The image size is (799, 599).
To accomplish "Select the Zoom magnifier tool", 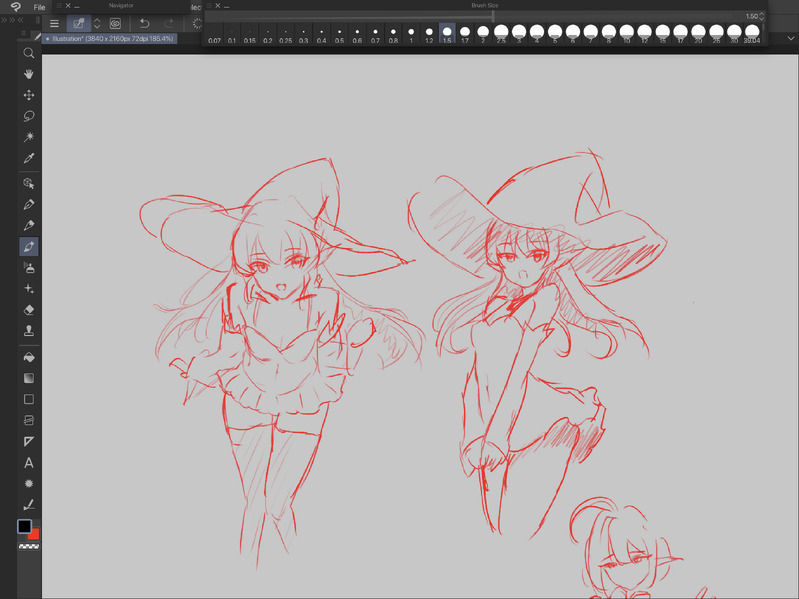I will (29, 53).
